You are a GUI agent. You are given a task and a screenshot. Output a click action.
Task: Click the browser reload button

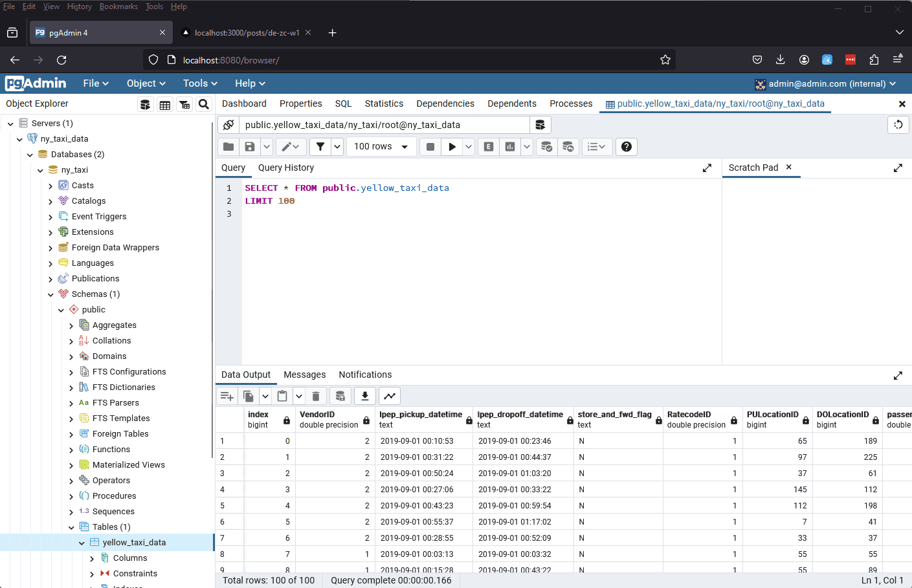pyautogui.click(x=61, y=60)
